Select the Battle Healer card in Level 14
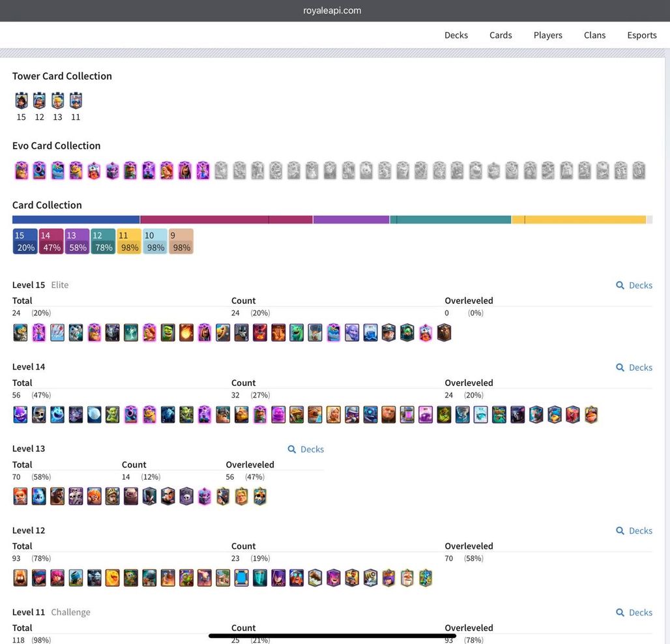 tap(333, 415)
